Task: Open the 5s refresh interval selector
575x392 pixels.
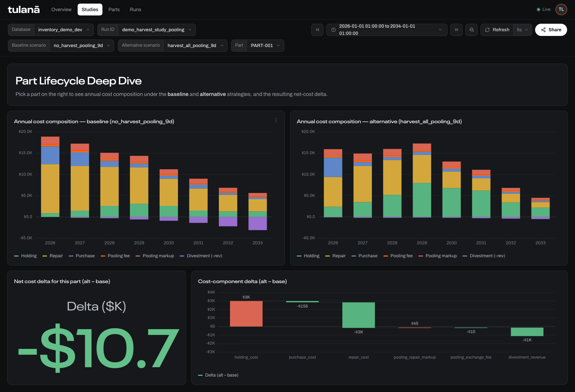Action: coord(523,30)
